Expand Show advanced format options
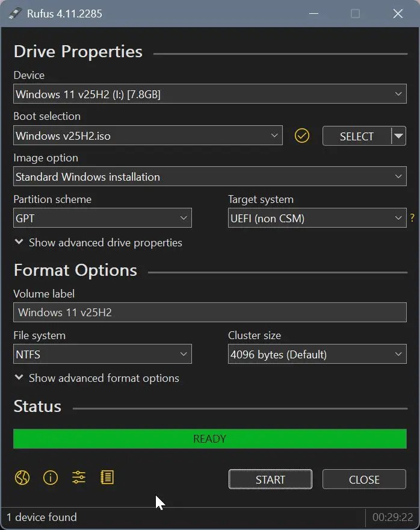 click(x=97, y=378)
